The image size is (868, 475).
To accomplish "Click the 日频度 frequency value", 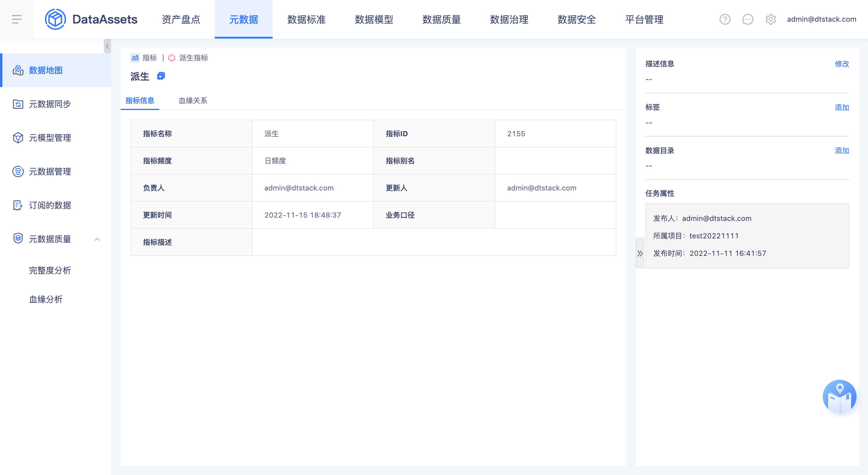I will pyautogui.click(x=275, y=161).
